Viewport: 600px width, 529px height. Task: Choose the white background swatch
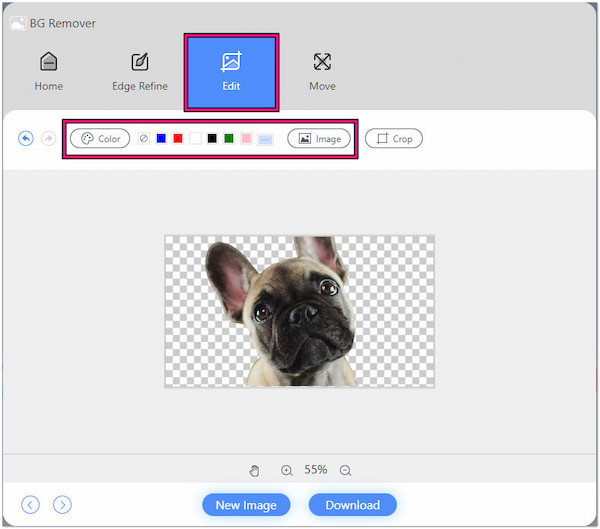(195, 139)
